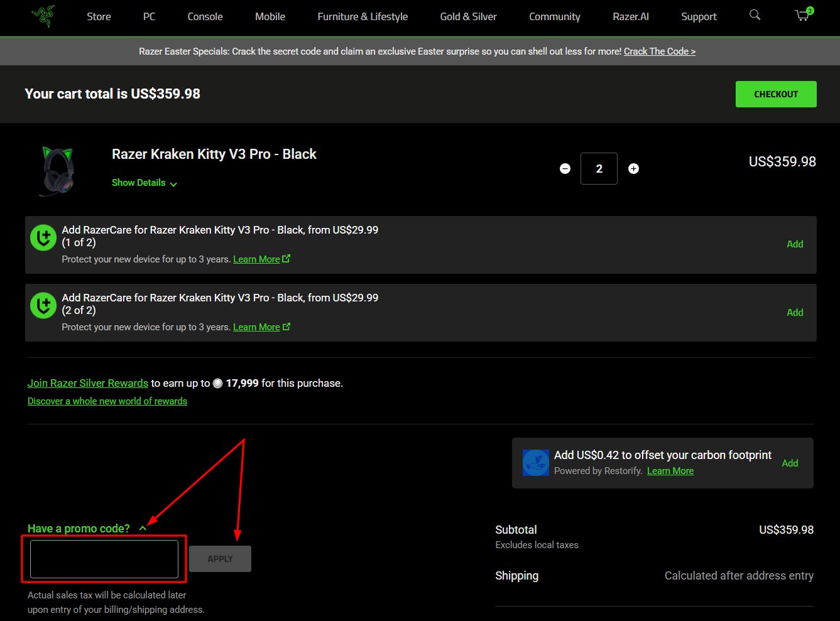Click the quantity field showing 2
840x621 pixels.
coord(599,168)
